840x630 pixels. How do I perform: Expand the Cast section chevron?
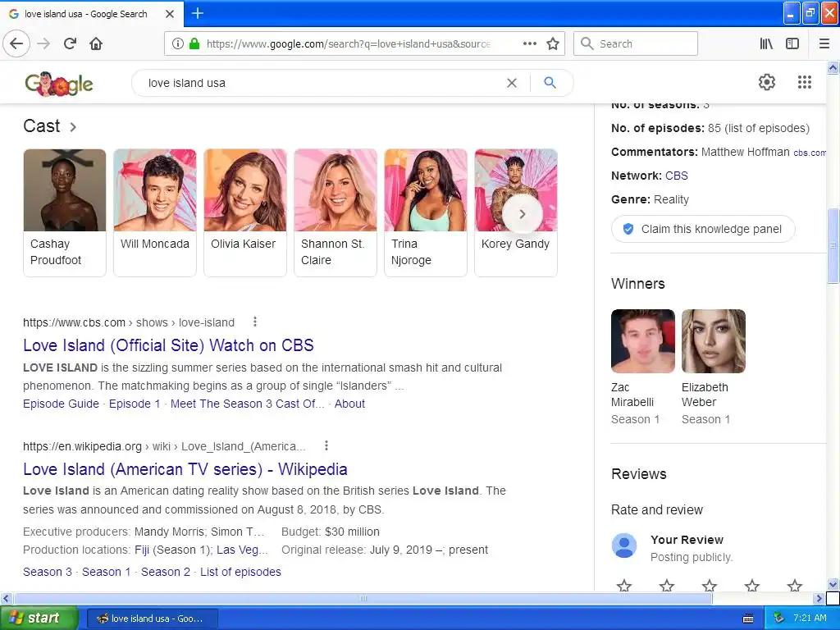pyautogui.click(x=73, y=127)
